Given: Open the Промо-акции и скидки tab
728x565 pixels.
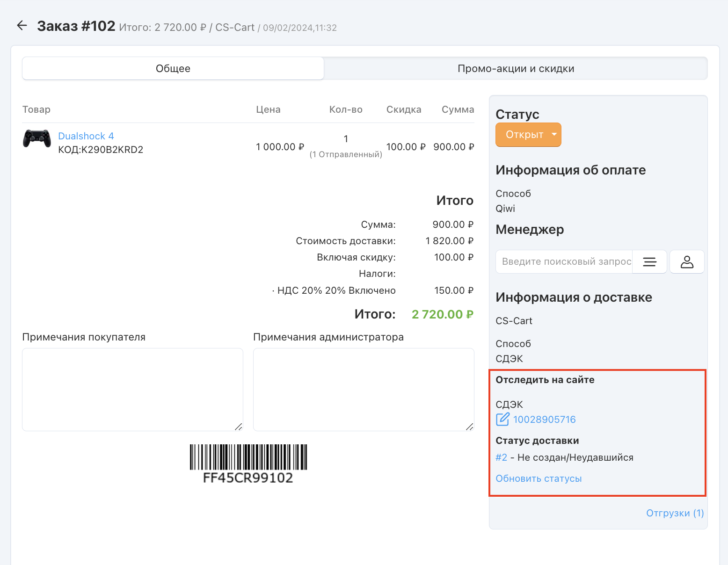Looking at the screenshot, I should (516, 69).
